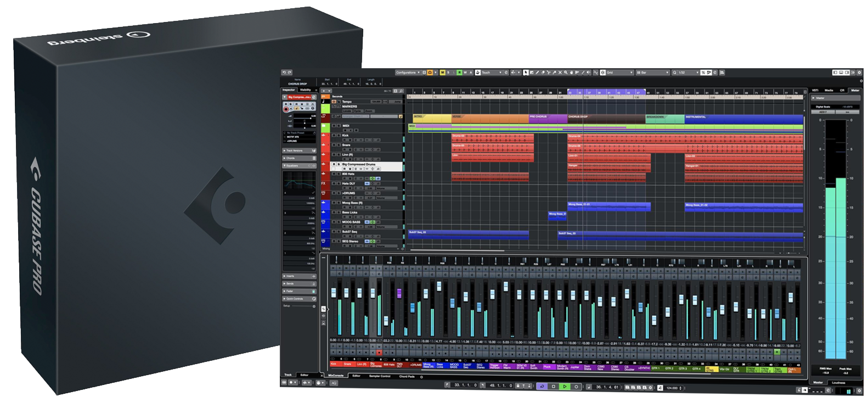868x402 pixels.
Task: Toggle the global Solo S button
Action: click(x=448, y=72)
